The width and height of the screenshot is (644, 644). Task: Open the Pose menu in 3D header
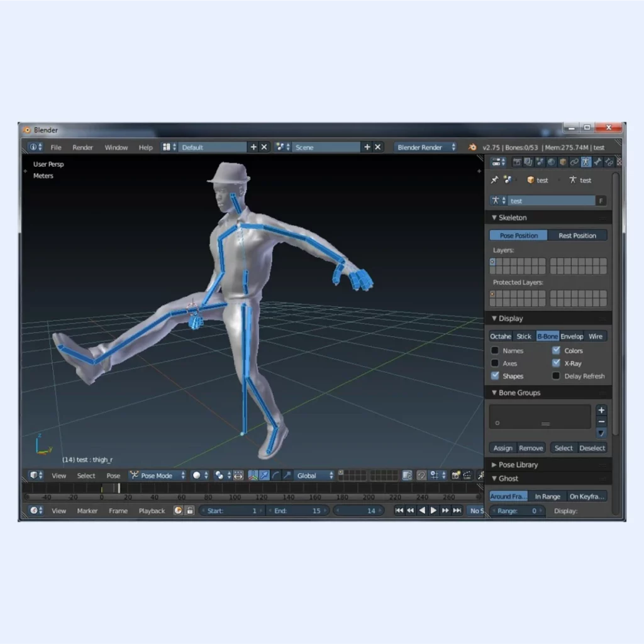click(113, 475)
